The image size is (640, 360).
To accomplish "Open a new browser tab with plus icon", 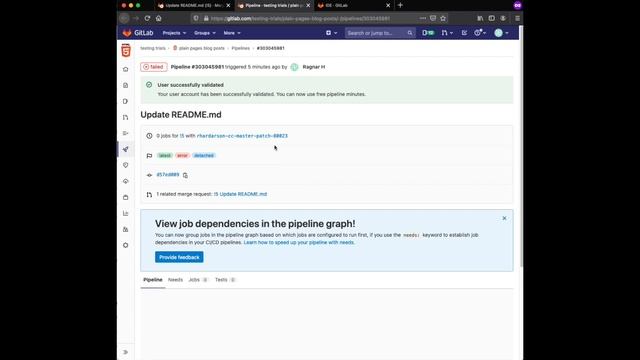I will 400,5.
